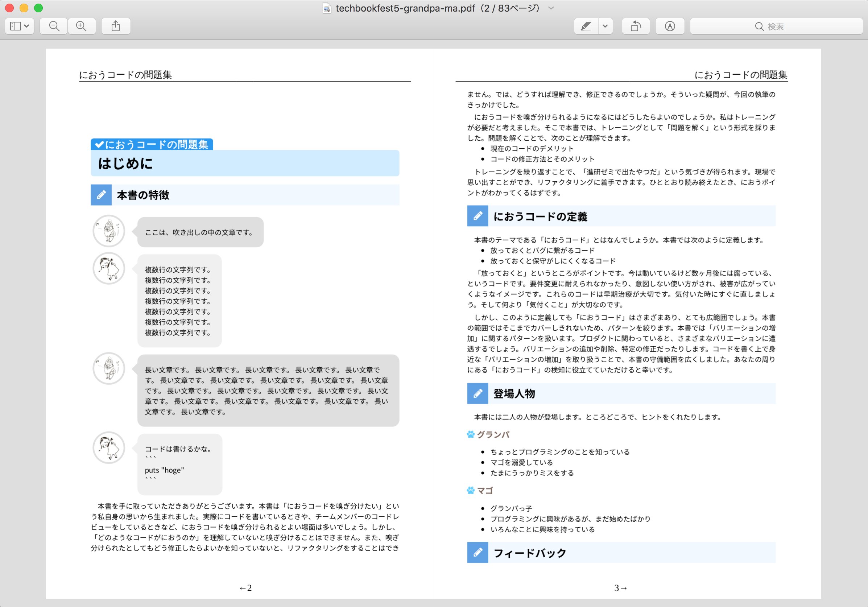Click the window fullscreen green button

(38, 8)
